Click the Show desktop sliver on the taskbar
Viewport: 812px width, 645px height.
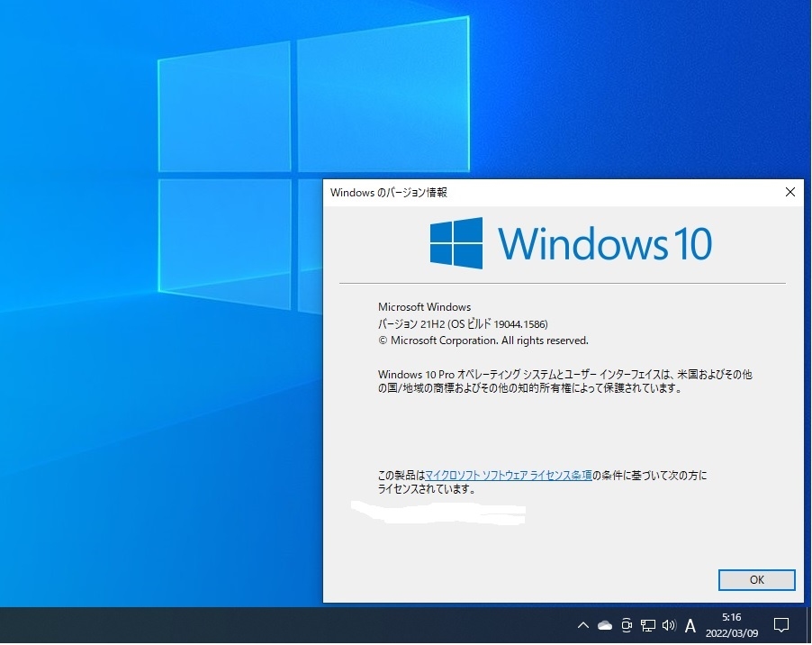click(809, 625)
